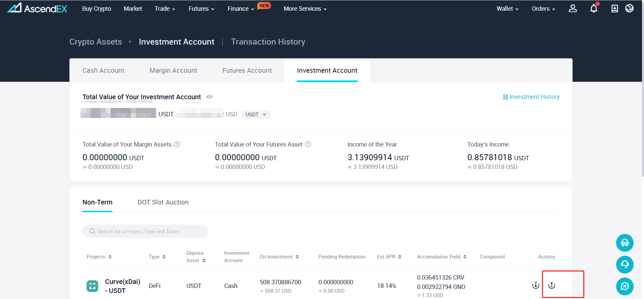The width and height of the screenshot is (644, 299).
Task: Open the top floating support icon
Action: [x=625, y=243]
